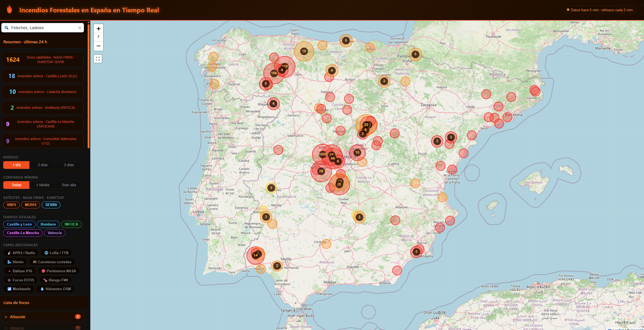Open the 10 cluster east of Madrid
The width and height of the screenshot is (644, 330).
click(357, 152)
